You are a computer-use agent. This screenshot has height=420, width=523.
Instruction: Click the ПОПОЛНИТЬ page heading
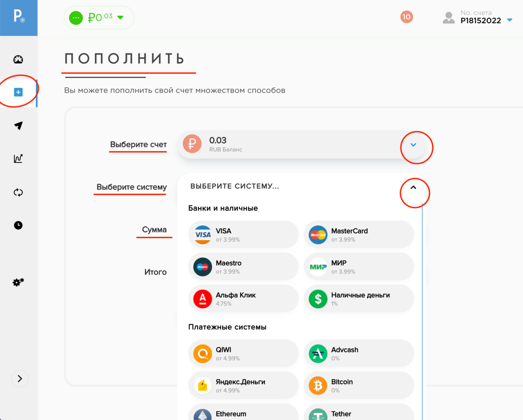(x=125, y=59)
